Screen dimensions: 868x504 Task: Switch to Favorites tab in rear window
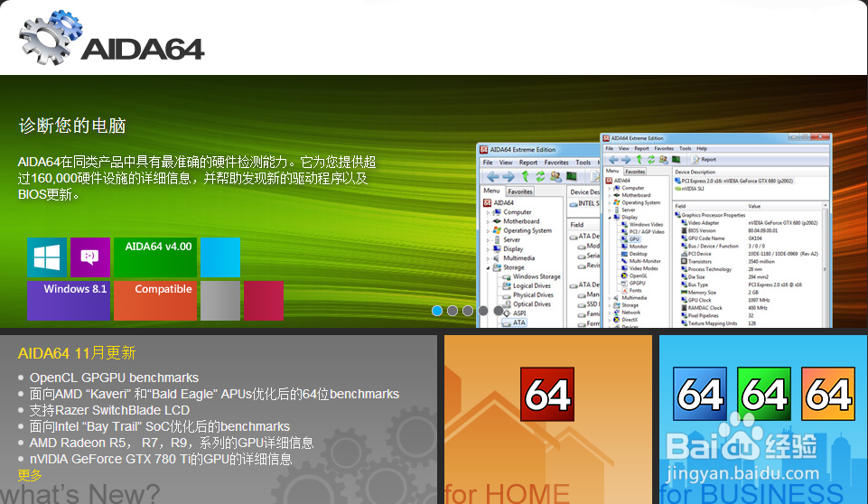pos(519,191)
